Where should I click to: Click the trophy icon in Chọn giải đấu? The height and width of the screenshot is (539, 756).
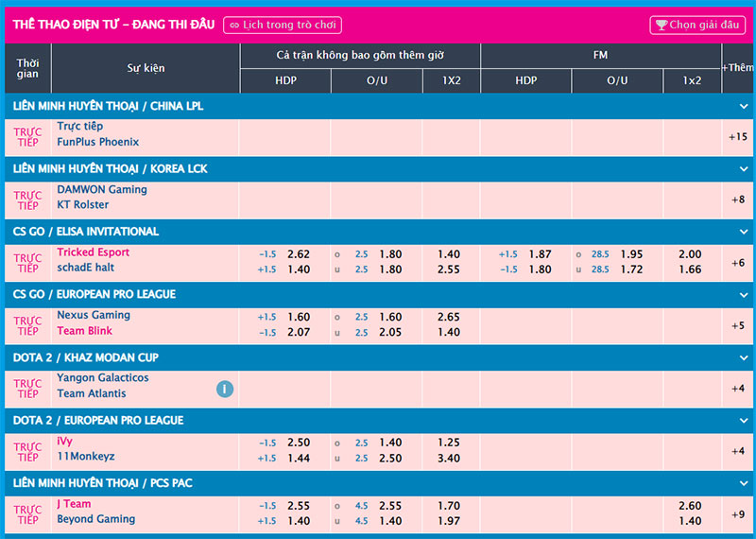coord(661,26)
